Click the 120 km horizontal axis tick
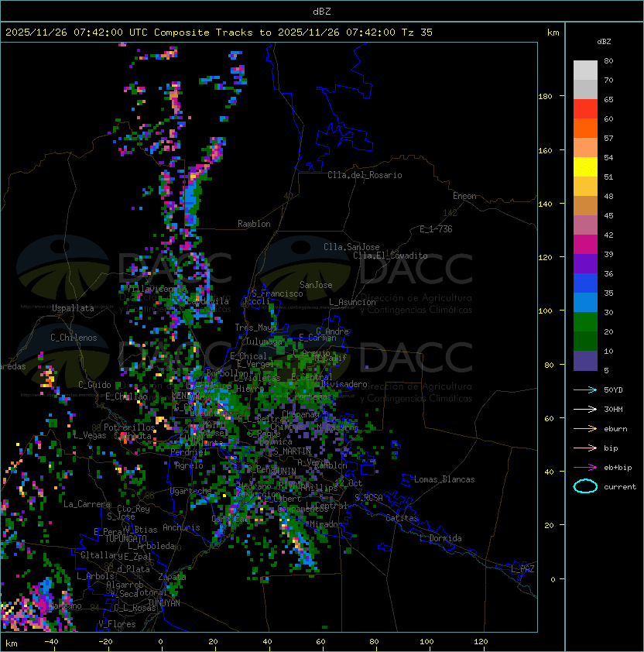 (481, 642)
